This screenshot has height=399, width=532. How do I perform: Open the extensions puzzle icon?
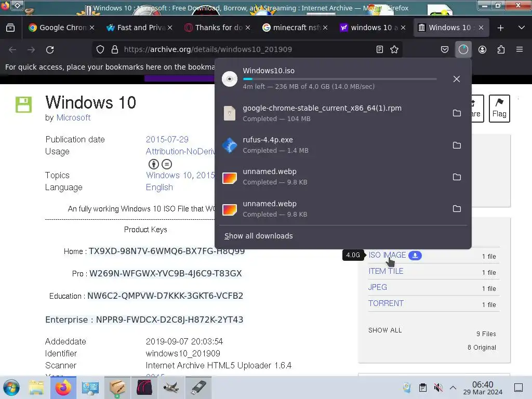point(501,49)
